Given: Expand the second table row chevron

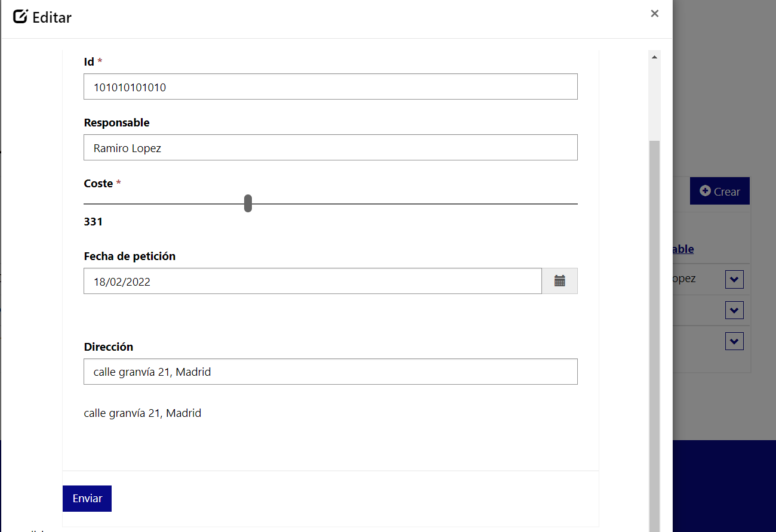Looking at the screenshot, I should 734,310.
